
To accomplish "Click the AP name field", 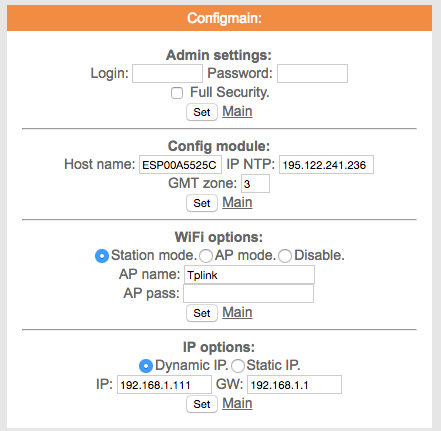I will click(249, 275).
